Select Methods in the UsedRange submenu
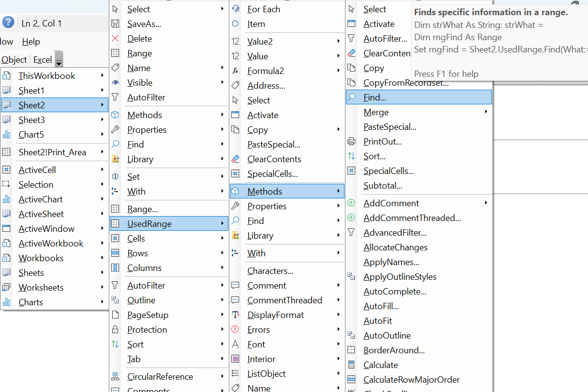The image size is (588, 392). [287, 191]
